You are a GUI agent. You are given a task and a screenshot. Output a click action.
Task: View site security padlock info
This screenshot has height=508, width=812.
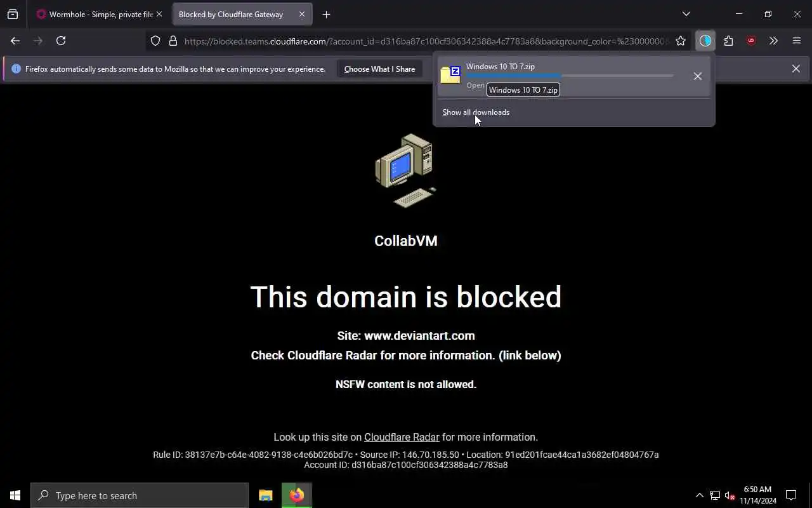pos(173,41)
